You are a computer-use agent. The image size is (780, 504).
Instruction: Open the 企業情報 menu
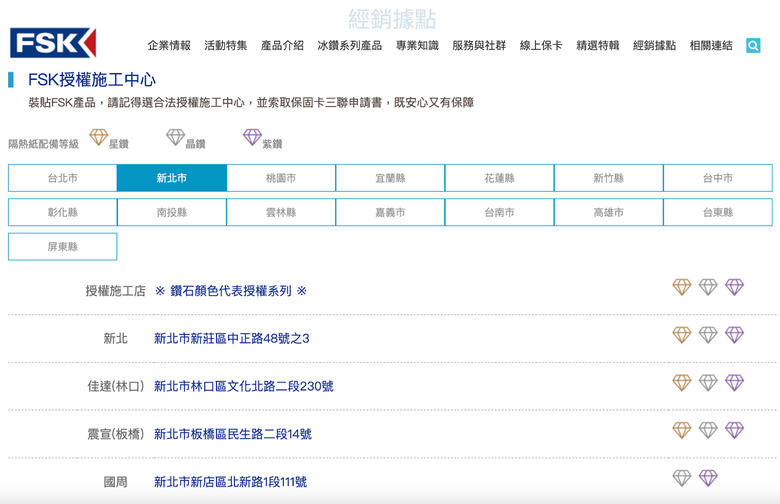(169, 46)
